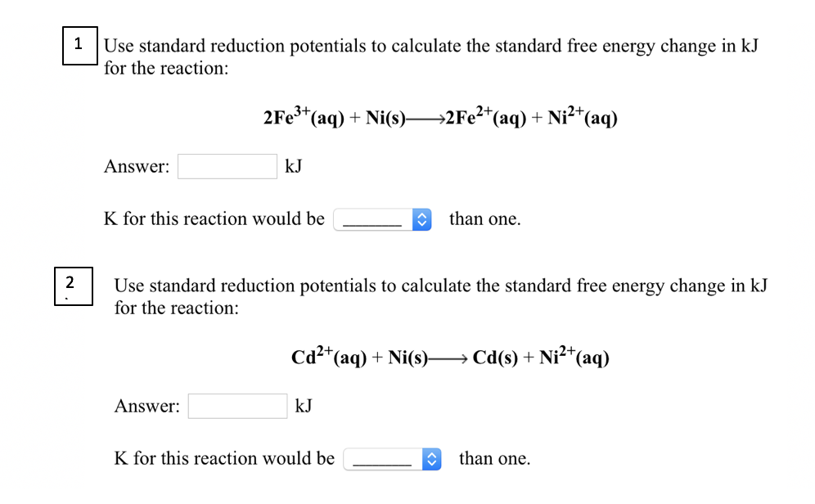Click the kJ label after the first answer box
This screenshot has width=815, height=504.
click(293, 166)
